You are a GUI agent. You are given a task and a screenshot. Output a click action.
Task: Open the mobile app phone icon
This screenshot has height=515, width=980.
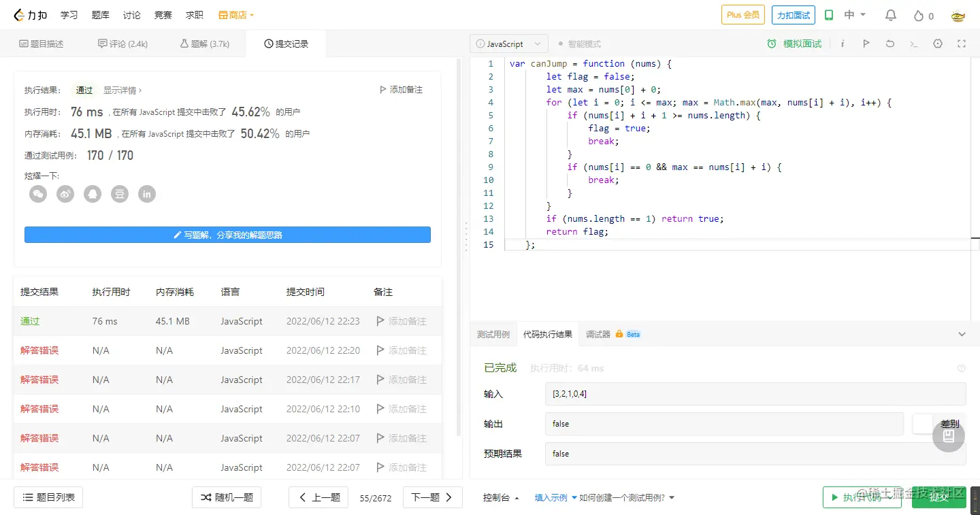[x=829, y=15]
